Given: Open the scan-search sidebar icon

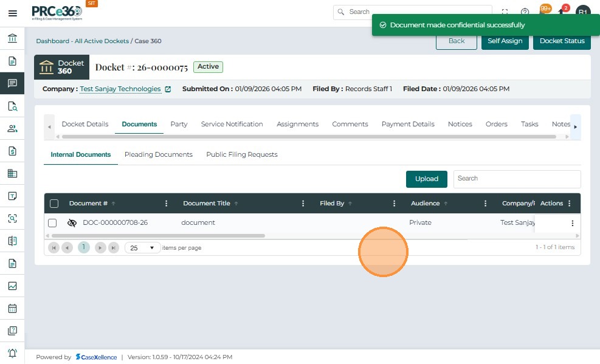Looking at the screenshot, I should pos(12,218).
